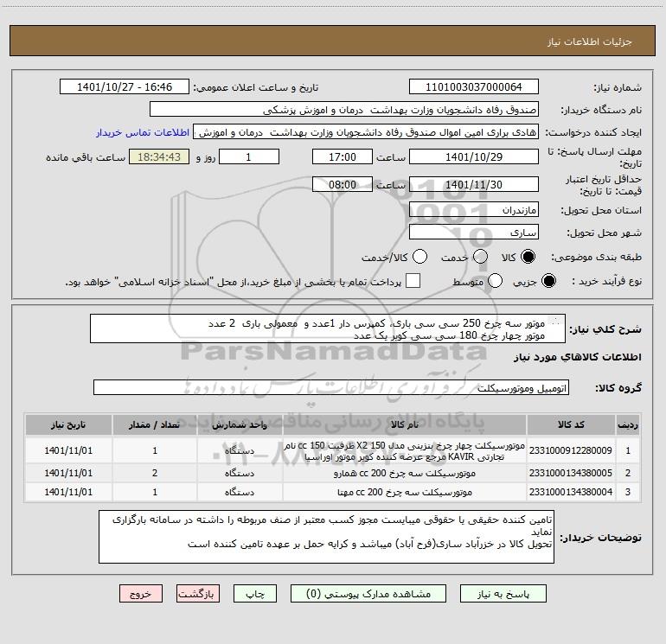Select the خدمت radio button
666x644 pixels.
click(x=480, y=257)
